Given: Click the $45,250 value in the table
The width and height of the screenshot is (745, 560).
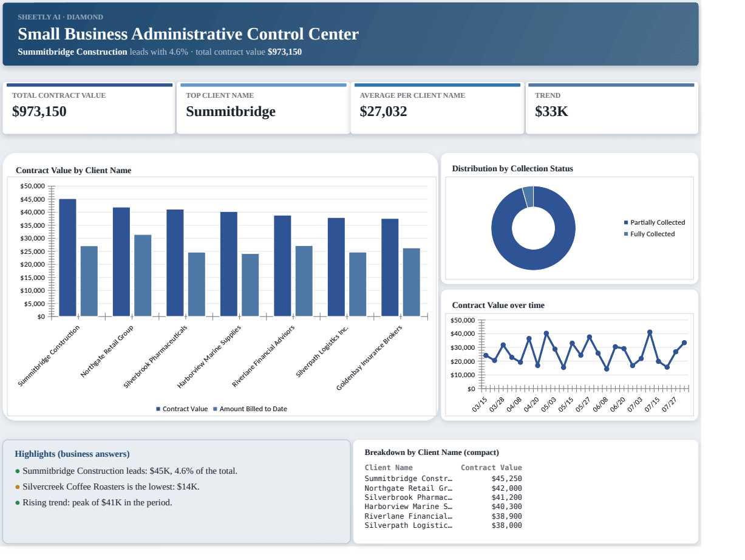Looking at the screenshot, I should pyautogui.click(x=507, y=479).
